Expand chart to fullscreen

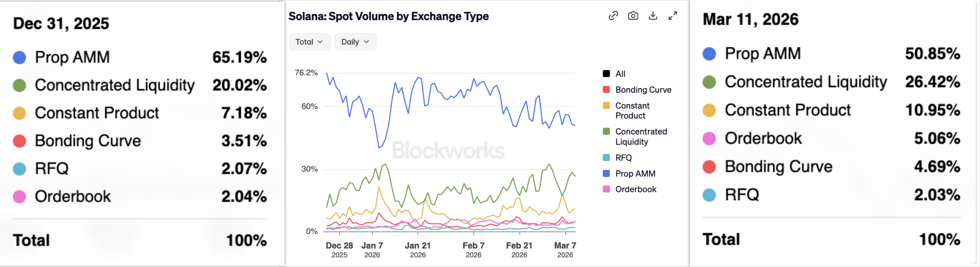tap(672, 16)
